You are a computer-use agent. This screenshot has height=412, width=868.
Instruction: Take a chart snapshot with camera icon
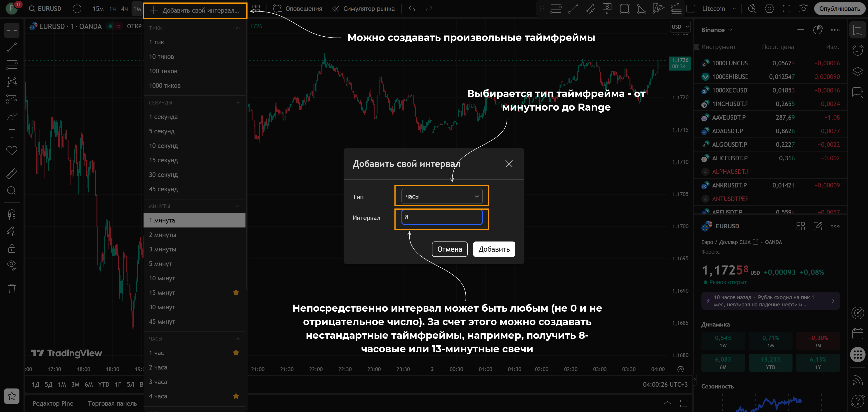tap(804, 9)
